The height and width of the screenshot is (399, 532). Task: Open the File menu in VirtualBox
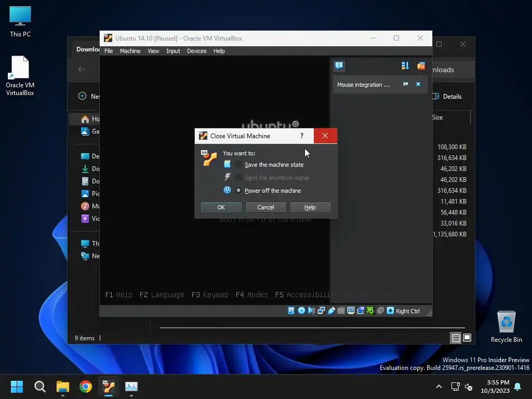pyautogui.click(x=109, y=51)
